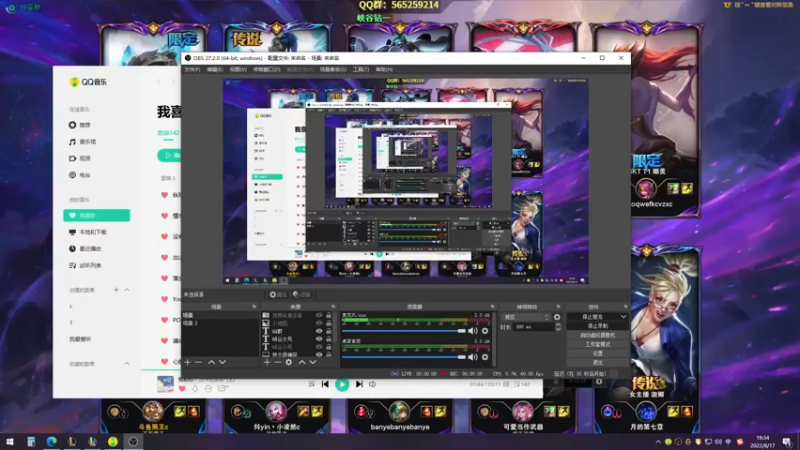Open OBS 场景集合(S) menu
The height and width of the screenshot is (450, 800).
click(x=333, y=69)
